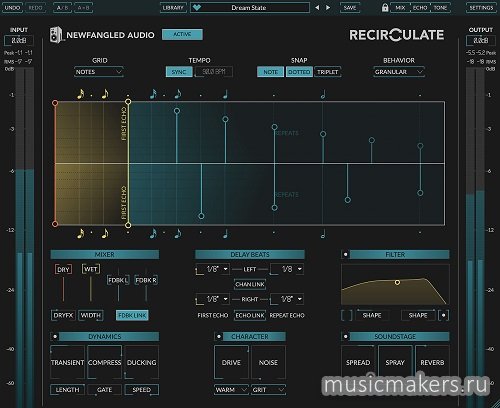Click the WIDTH control in Mixer

coord(91,315)
